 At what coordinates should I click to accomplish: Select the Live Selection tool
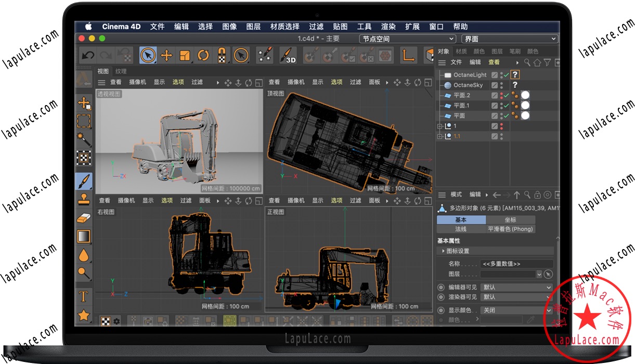point(149,55)
